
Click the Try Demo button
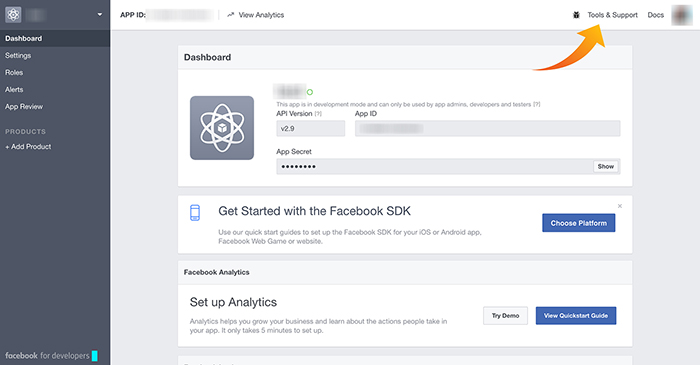(505, 315)
